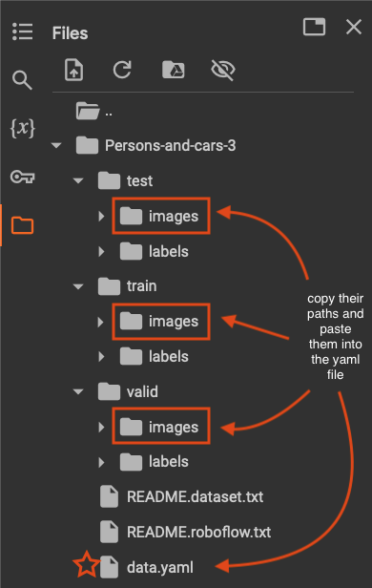Expand the labels folder under valid
This screenshot has width=372, height=588.
[x=101, y=462]
